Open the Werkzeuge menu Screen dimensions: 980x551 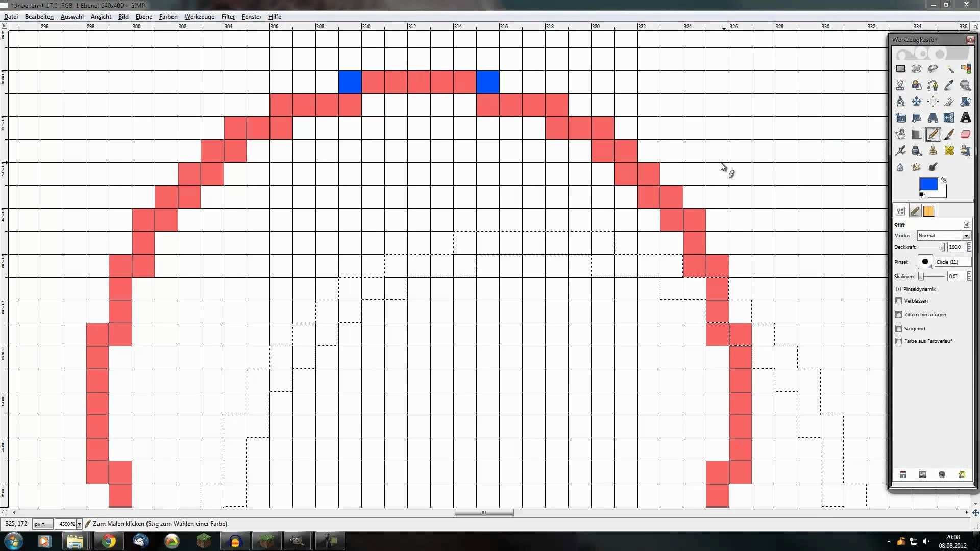click(199, 17)
